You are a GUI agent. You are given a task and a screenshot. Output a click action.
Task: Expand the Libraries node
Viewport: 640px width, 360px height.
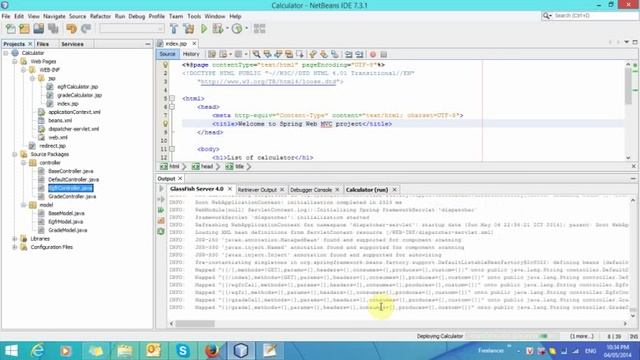pos(15,239)
